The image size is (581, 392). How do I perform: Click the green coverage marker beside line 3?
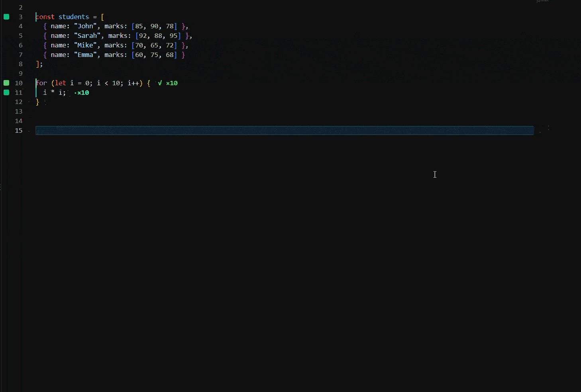pyautogui.click(x=6, y=17)
